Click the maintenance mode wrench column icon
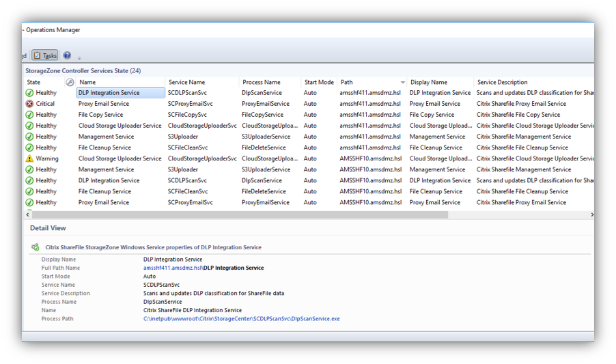The width and height of the screenshot is (616, 364). click(x=70, y=82)
